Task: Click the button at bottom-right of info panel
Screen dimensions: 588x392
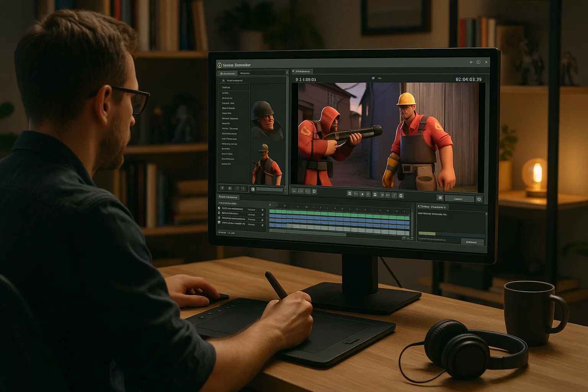Action: [472, 242]
